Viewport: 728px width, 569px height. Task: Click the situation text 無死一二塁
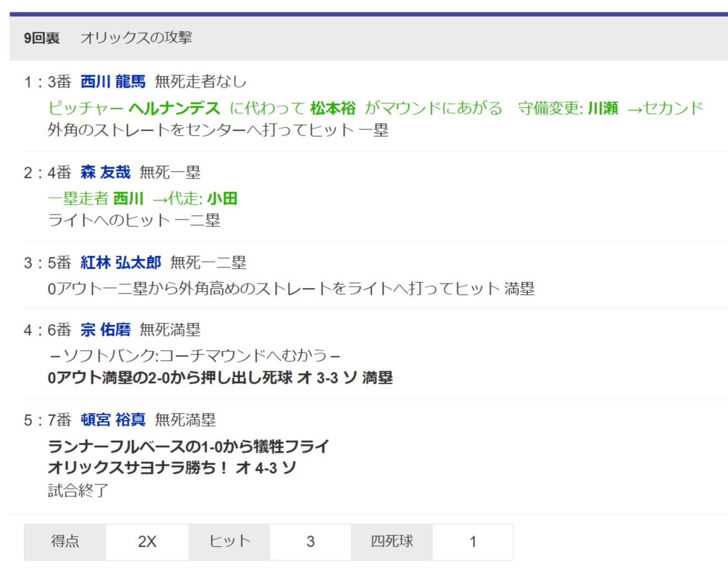[208, 262]
